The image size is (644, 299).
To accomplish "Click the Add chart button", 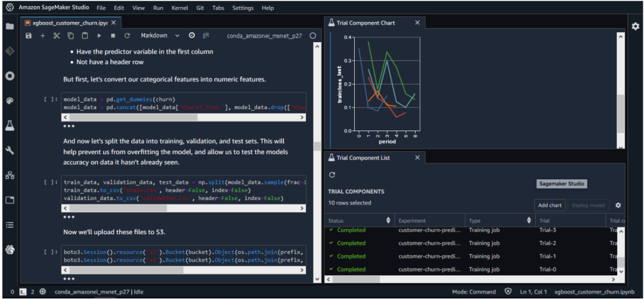I will (x=550, y=205).
